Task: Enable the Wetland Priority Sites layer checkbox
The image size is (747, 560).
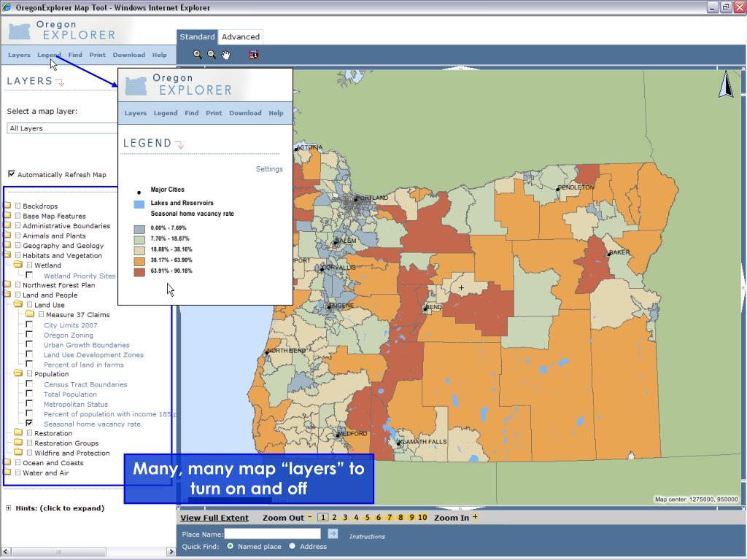Action: 29,275
